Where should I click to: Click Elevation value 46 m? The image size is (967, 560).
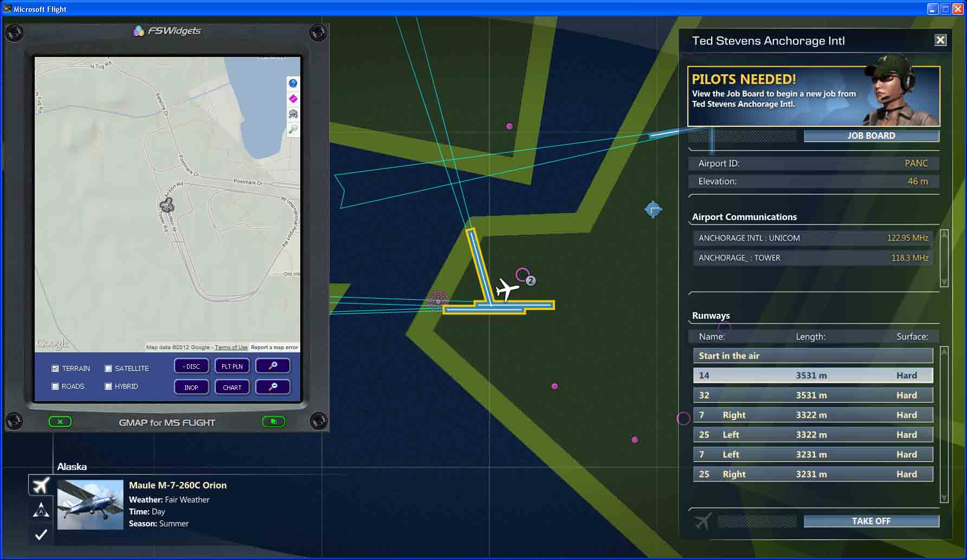tap(918, 181)
